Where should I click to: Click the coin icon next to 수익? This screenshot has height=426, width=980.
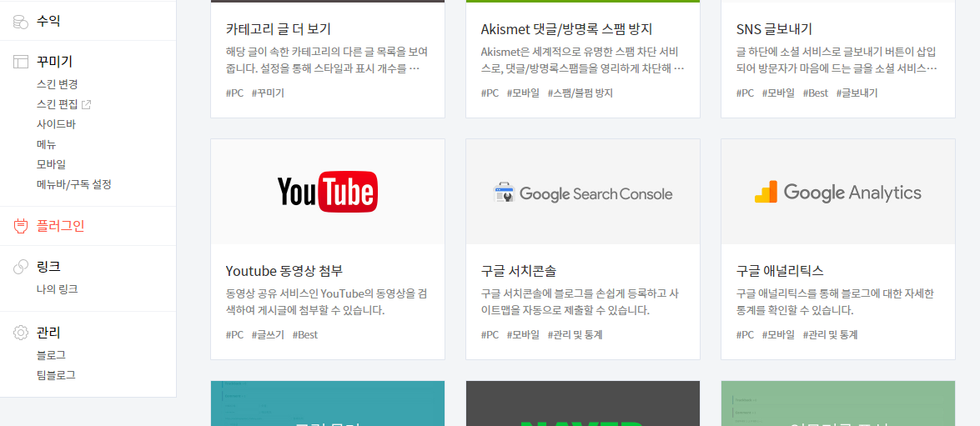(x=21, y=22)
